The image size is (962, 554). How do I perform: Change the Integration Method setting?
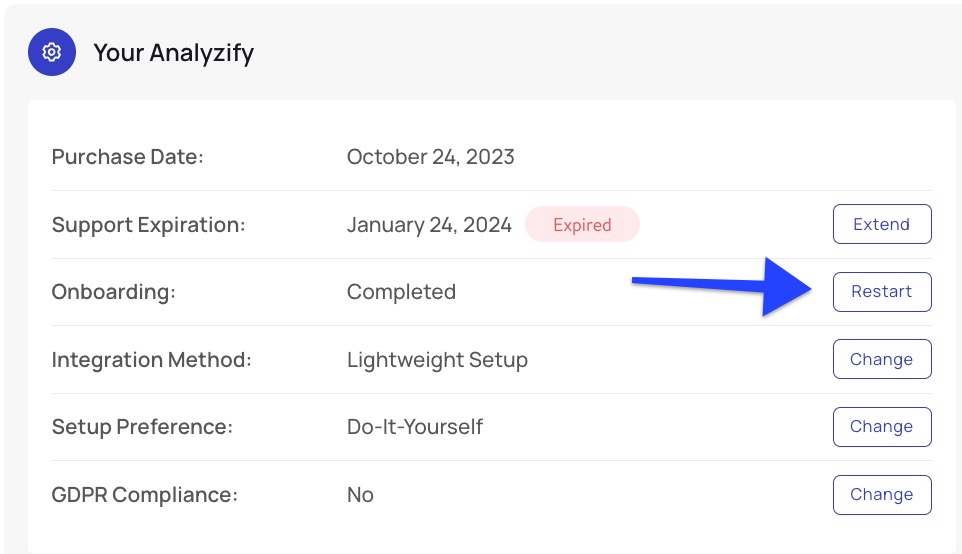pyautogui.click(x=882, y=359)
